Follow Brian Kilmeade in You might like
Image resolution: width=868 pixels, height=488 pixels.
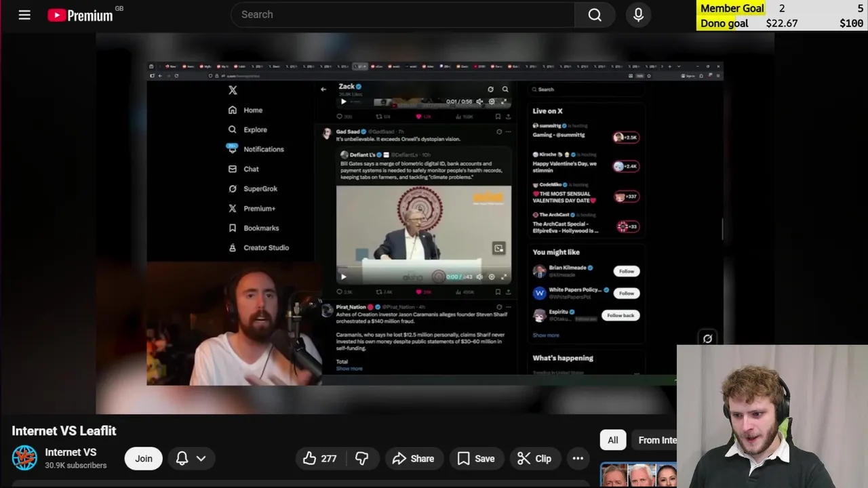[626, 271]
